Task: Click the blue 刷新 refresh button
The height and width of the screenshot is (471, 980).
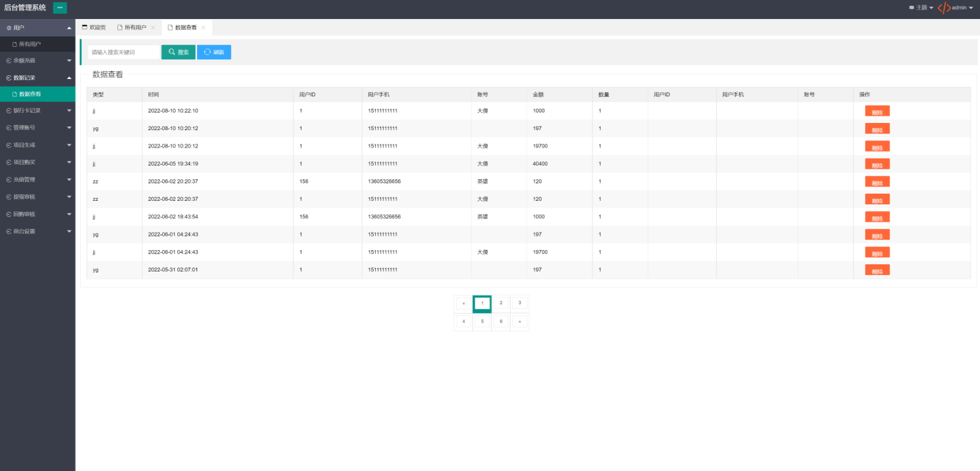Action: pyautogui.click(x=214, y=52)
